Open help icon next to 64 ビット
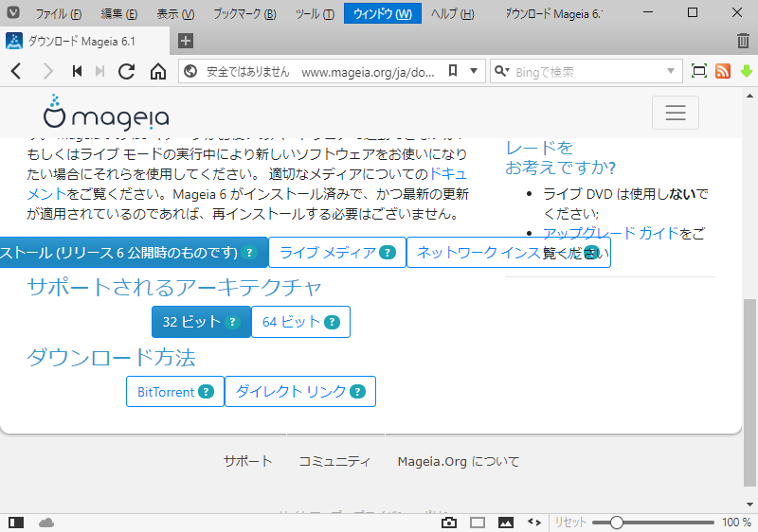Screen dimensions: 758x532 pos(332,322)
